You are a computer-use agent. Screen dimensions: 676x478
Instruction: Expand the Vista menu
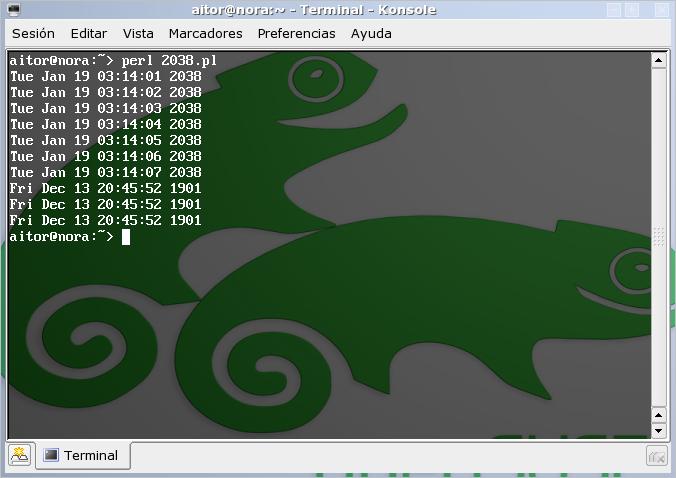[138, 33]
